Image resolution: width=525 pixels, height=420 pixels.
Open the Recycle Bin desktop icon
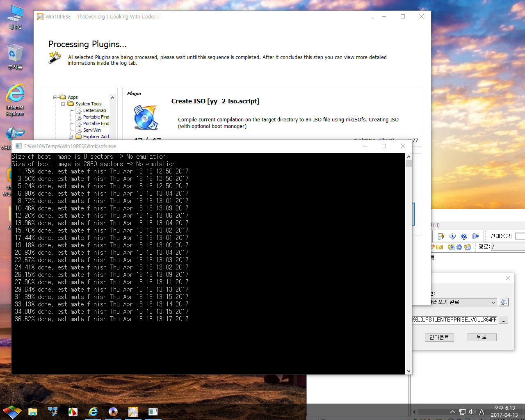(15, 57)
